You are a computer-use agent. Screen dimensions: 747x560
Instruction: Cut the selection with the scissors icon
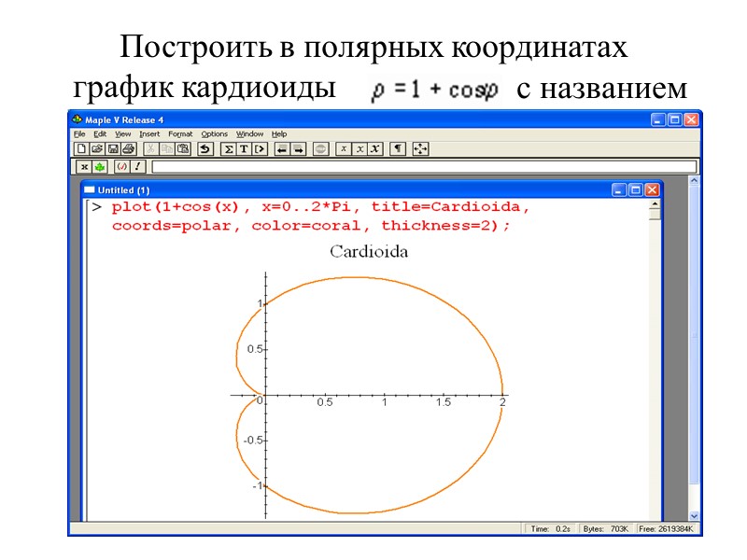tap(151, 147)
